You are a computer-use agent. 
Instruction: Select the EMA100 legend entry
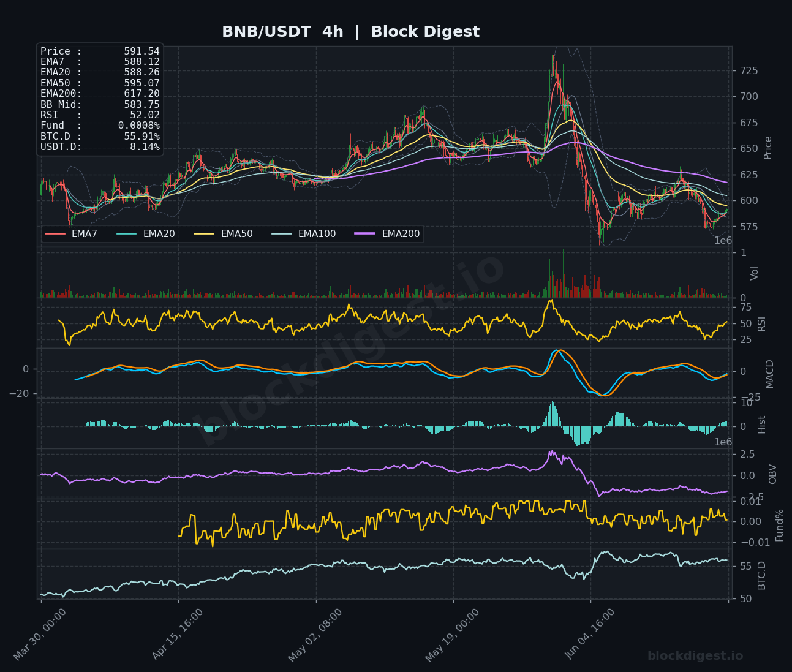304,234
